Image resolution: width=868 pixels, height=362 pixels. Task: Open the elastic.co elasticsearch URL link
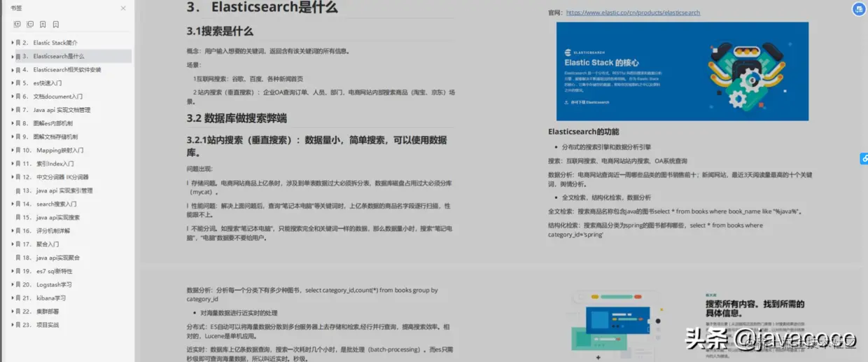coord(633,13)
